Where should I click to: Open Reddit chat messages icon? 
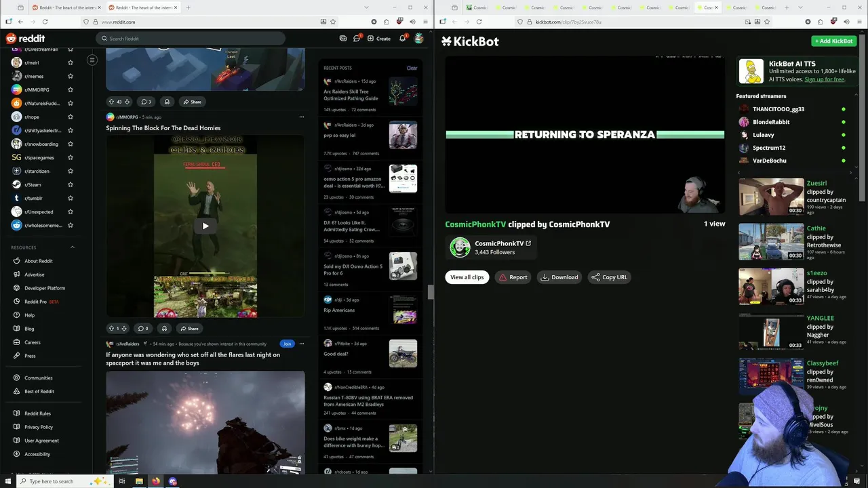click(x=357, y=39)
